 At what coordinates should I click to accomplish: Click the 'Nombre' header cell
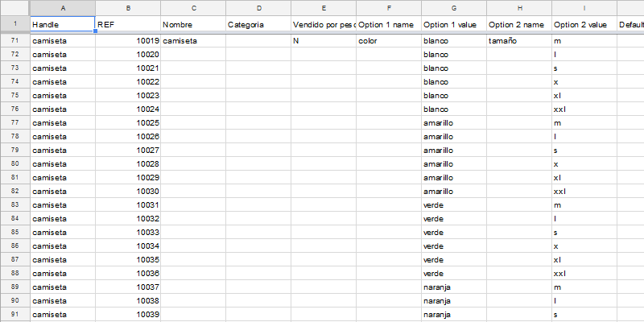pyautogui.click(x=193, y=24)
